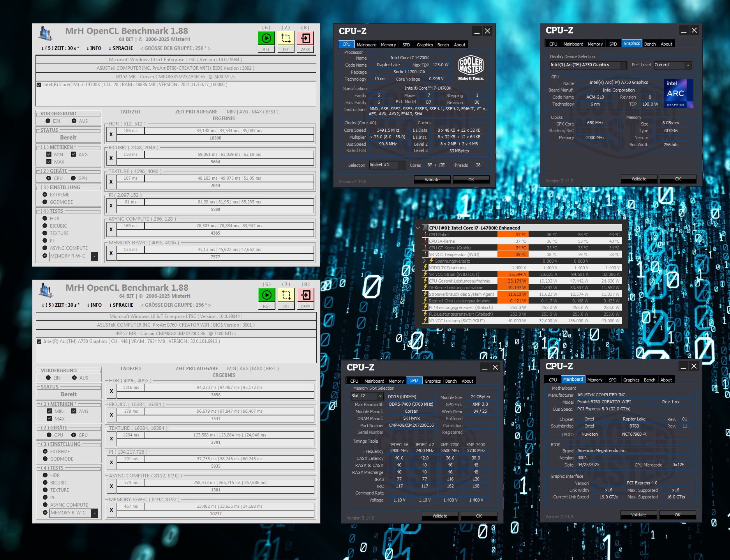
Task: Click the lightning icon beside VDDQ TX Spannung row
Action: [x=425, y=268]
